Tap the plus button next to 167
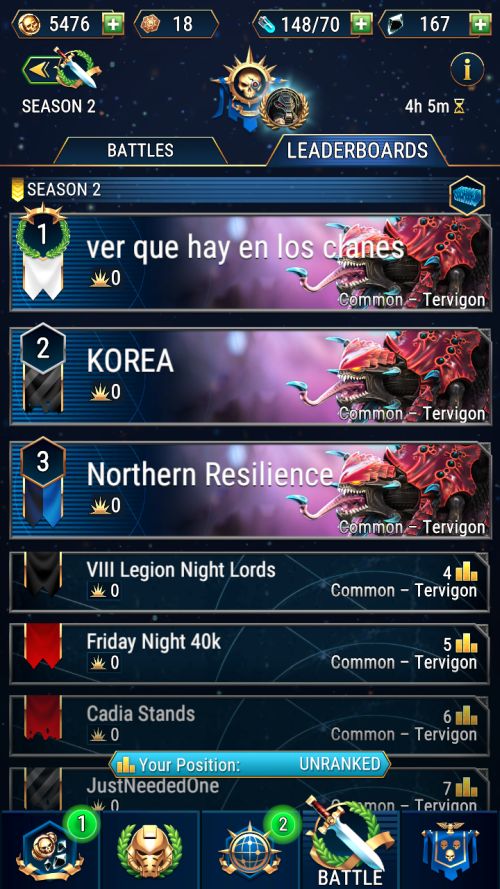Image resolution: width=500 pixels, height=889 pixels. click(x=480, y=24)
